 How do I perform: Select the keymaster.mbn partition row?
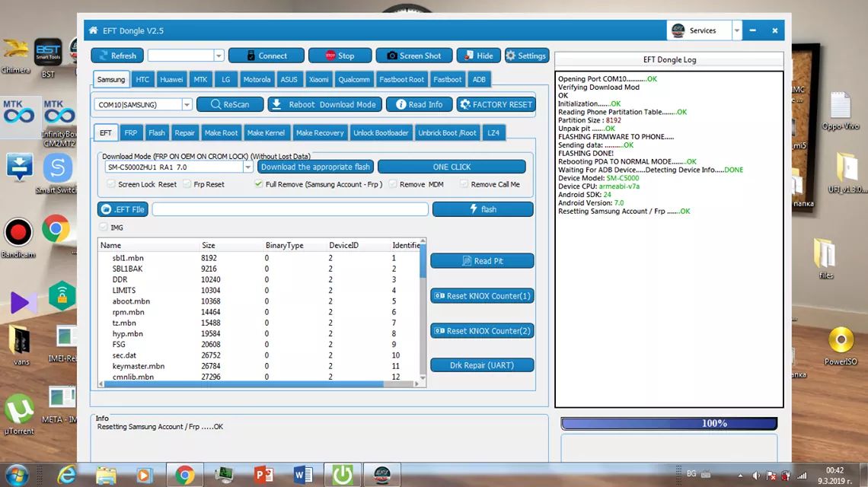pos(258,366)
